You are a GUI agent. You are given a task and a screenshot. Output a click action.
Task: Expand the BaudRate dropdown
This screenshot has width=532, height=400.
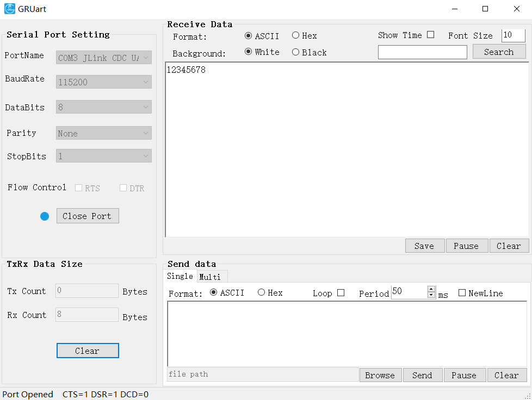(x=103, y=82)
